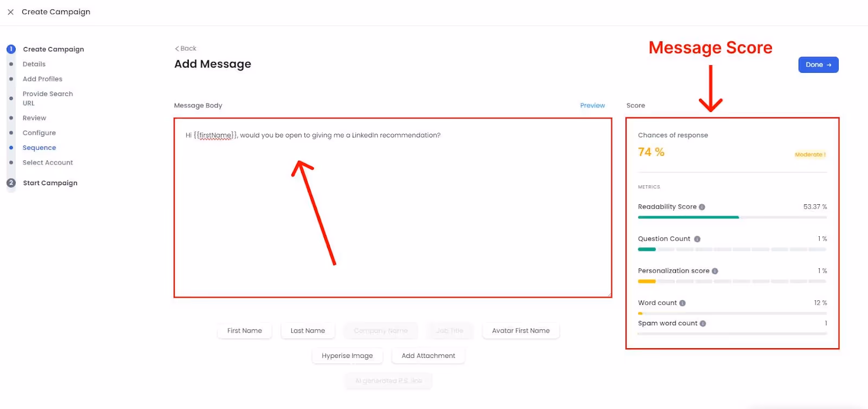
Task: Click the 53.37 % readability value
Action: [x=815, y=207]
